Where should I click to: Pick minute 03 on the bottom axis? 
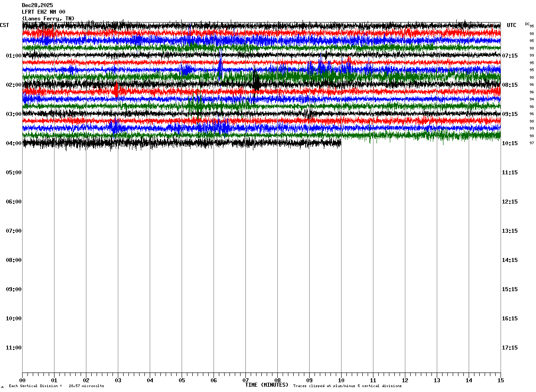pos(118,380)
